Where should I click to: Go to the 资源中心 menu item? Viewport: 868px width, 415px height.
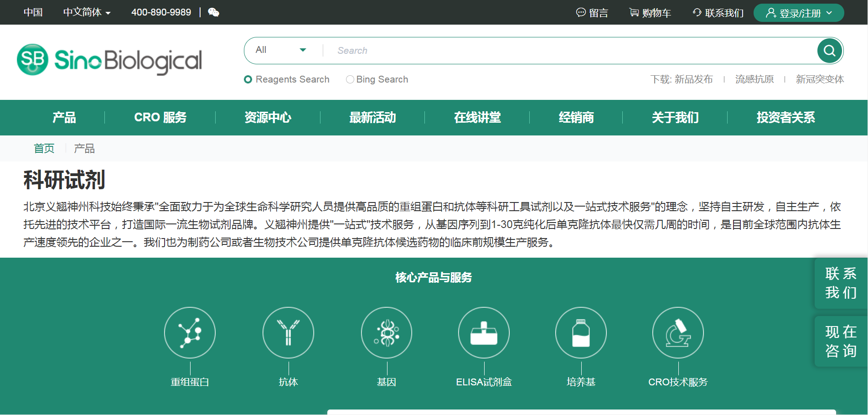coord(268,118)
